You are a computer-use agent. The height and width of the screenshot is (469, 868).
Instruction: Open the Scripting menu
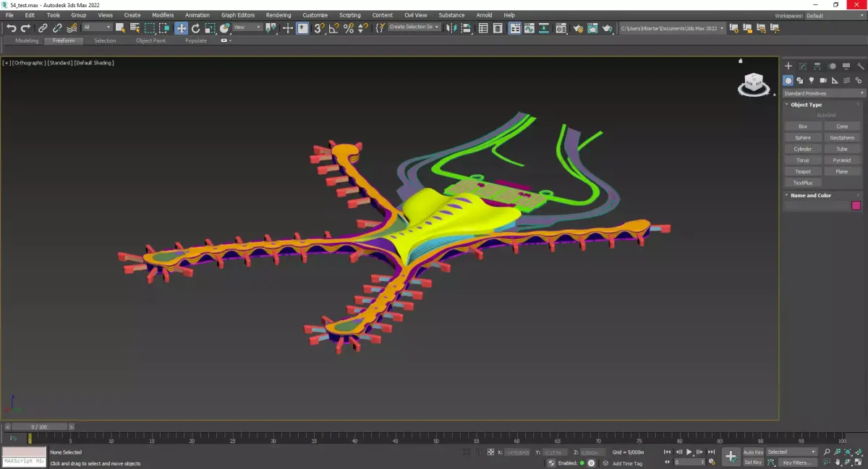pos(350,15)
